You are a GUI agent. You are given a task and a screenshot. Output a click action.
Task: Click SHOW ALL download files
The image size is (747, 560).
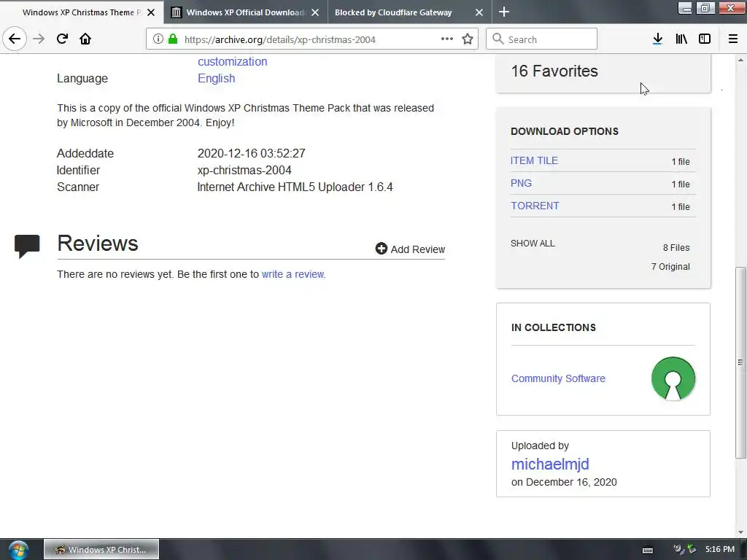point(533,244)
